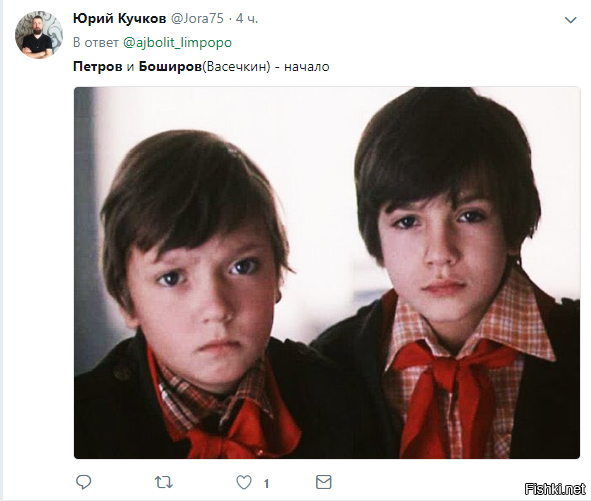Click the bold Боширов word
The image size is (591, 501).
click(x=170, y=66)
